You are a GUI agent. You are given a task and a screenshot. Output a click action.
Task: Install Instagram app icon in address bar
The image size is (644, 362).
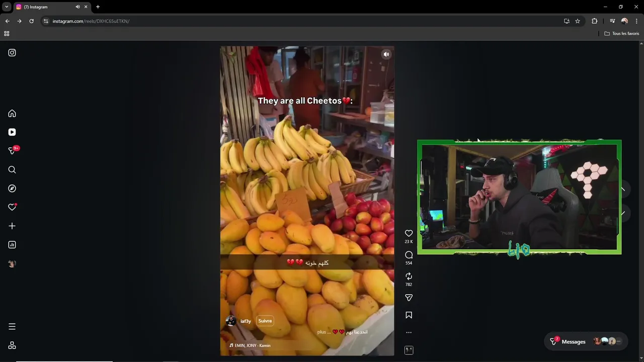pyautogui.click(x=567, y=21)
